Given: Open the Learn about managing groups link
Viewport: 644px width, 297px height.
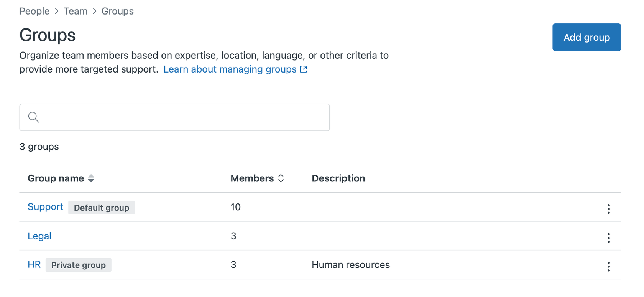Looking at the screenshot, I should [230, 69].
